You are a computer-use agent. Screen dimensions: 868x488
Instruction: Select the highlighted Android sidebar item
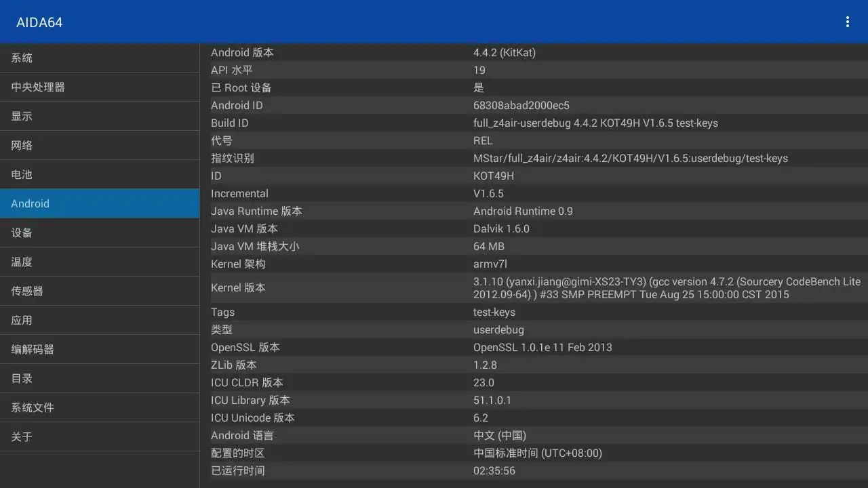[100, 203]
